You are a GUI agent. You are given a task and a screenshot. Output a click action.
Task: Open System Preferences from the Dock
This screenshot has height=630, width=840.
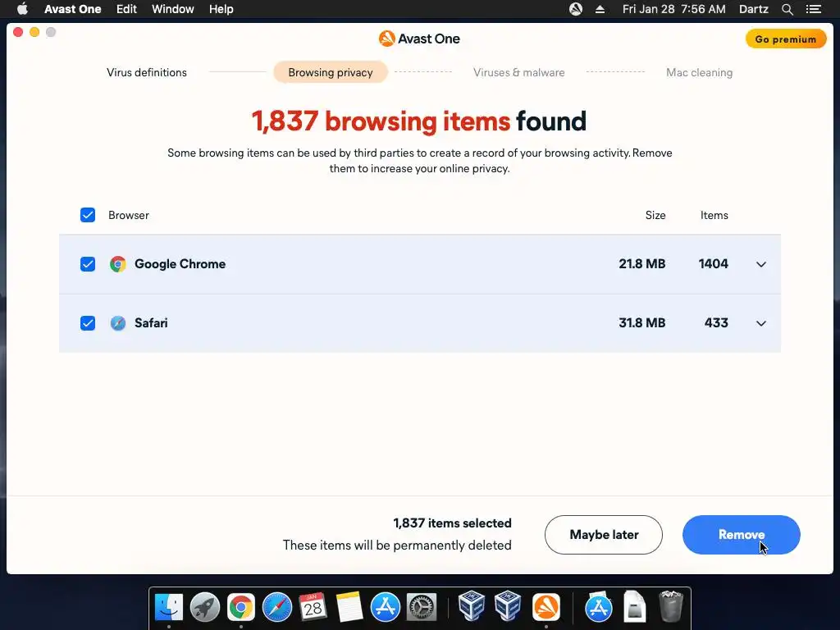click(x=422, y=608)
